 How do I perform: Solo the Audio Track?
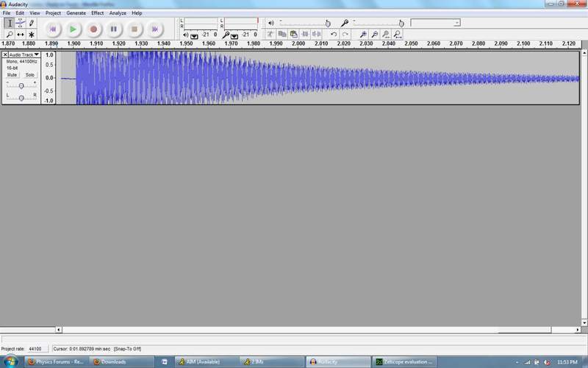[x=30, y=75]
